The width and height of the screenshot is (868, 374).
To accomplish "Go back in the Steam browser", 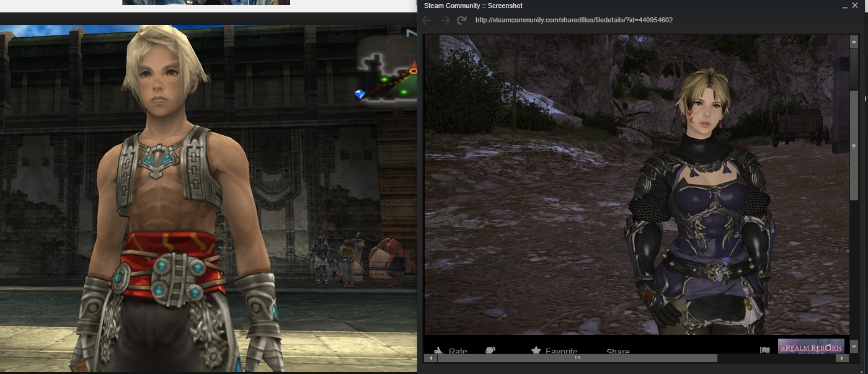I will [427, 20].
